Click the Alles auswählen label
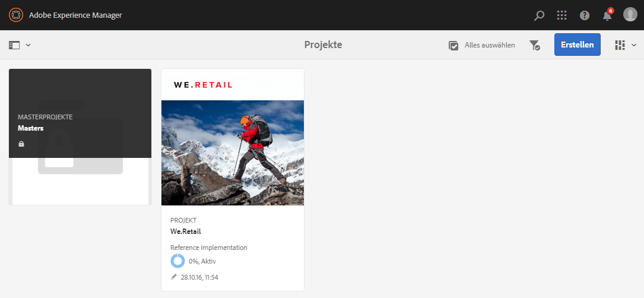This screenshot has width=644, height=298. coord(490,45)
